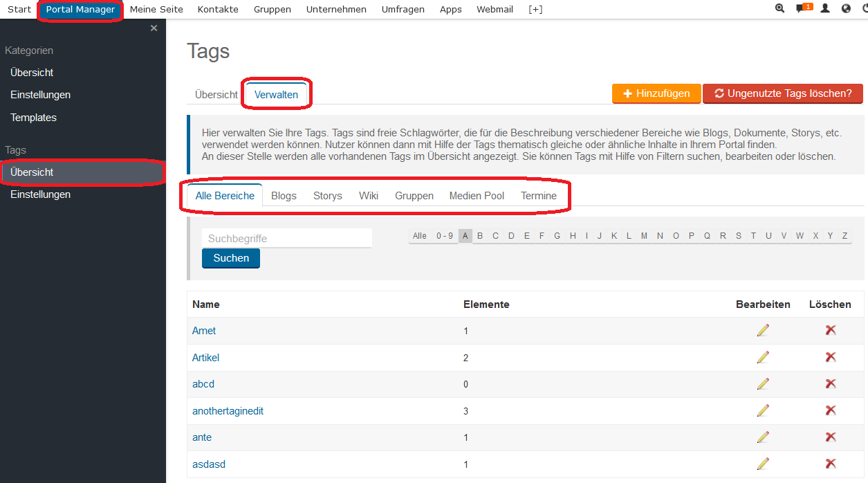Filter tags by letter A
Viewport: 868px width, 483px height.
point(465,236)
